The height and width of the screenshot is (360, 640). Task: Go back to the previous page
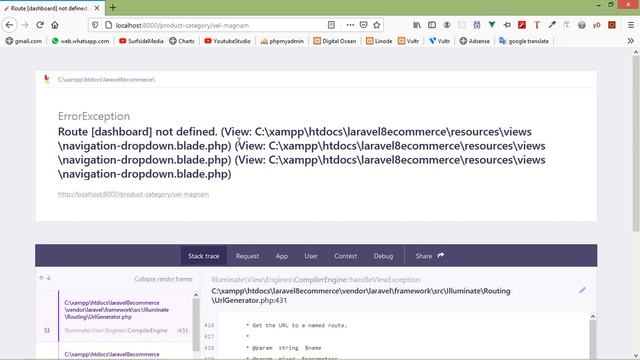(9, 25)
